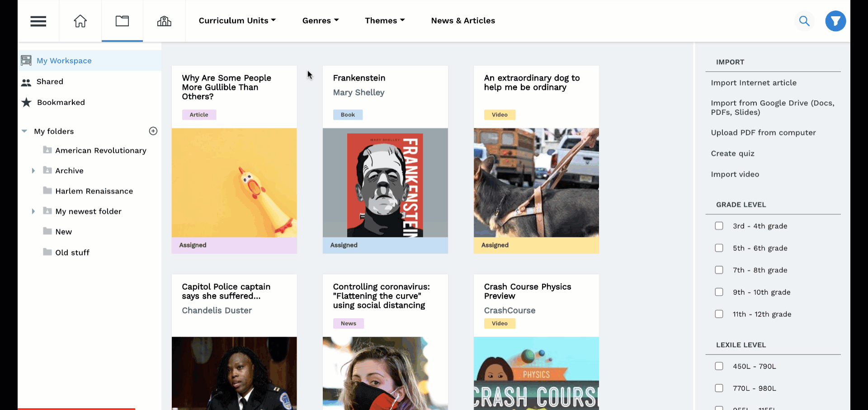Click Import Internet article link
This screenshot has height=410, width=868.
pyautogui.click(x=754, y=83)
